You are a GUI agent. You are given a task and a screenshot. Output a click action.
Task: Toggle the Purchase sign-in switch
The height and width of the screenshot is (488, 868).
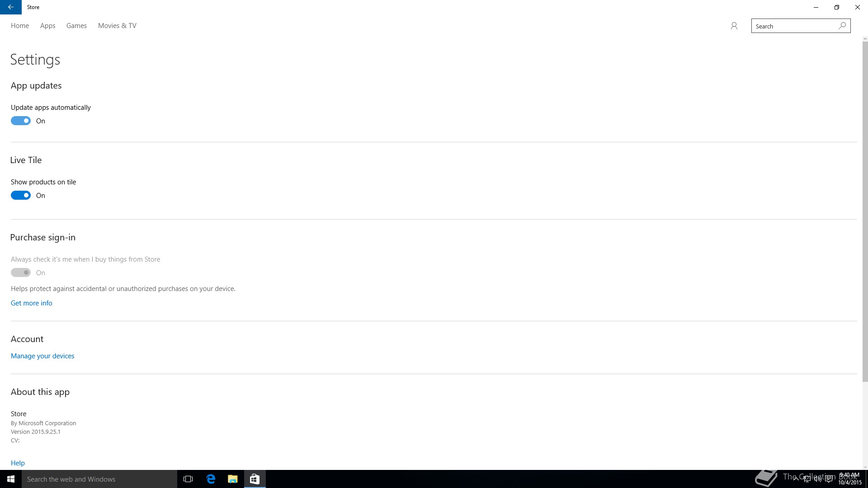point(21,272)
